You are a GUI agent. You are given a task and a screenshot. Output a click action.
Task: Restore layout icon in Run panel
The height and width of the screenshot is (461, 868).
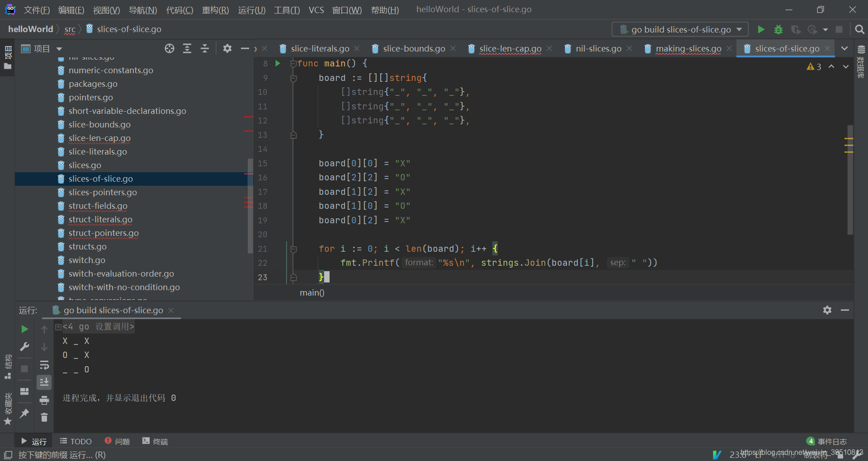25,391
